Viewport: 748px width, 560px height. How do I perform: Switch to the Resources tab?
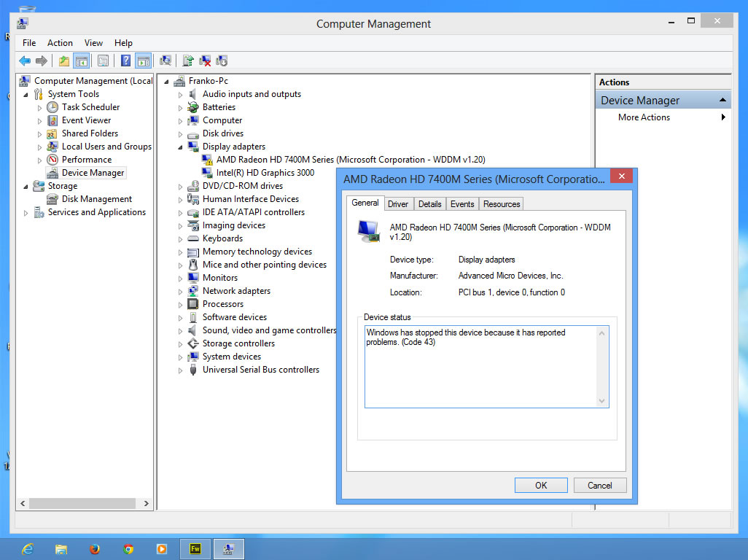[x=502, y=204]
